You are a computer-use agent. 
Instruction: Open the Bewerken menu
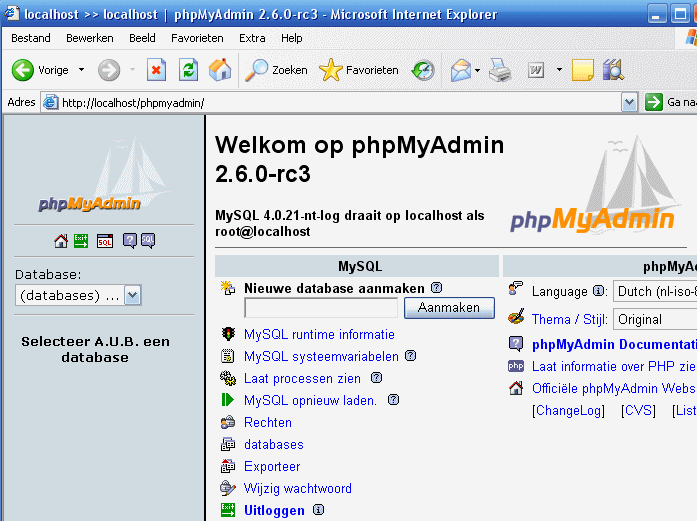[90, 38]
